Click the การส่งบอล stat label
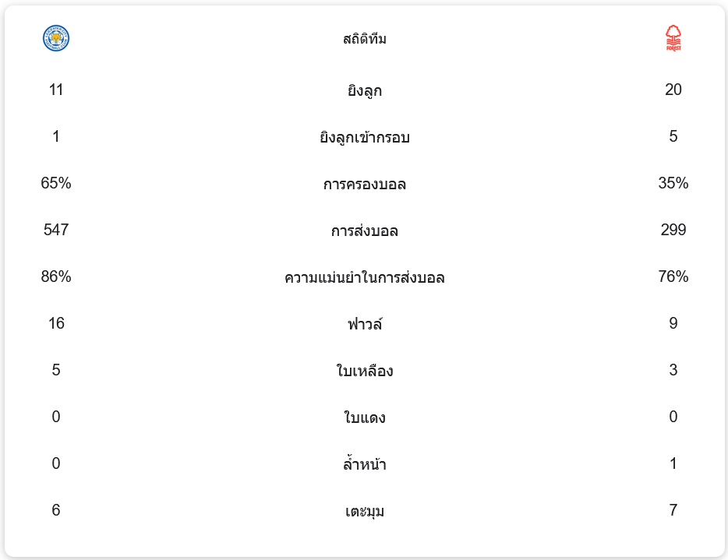The height and width of the screenshot is (560, 728). pos(365,231)
